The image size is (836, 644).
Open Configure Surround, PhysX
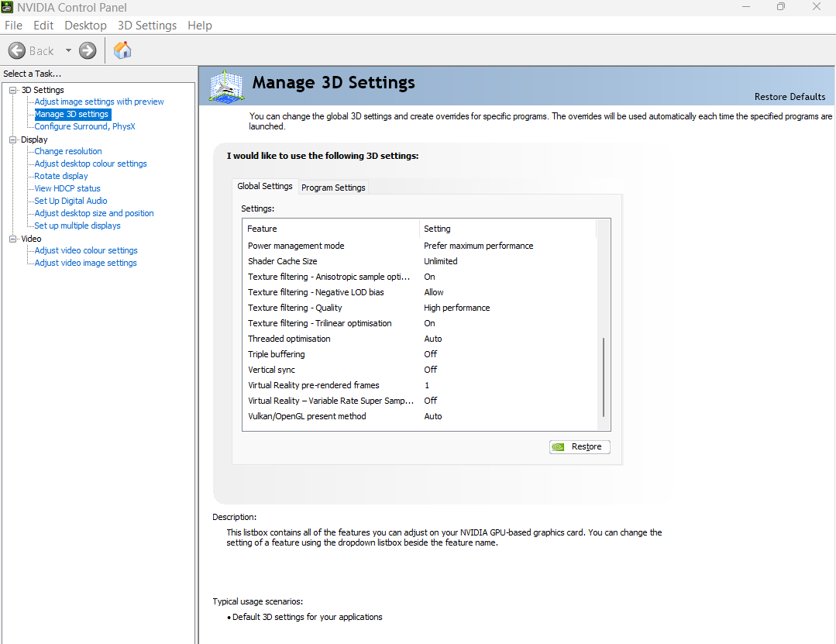[x=84, y=126]
